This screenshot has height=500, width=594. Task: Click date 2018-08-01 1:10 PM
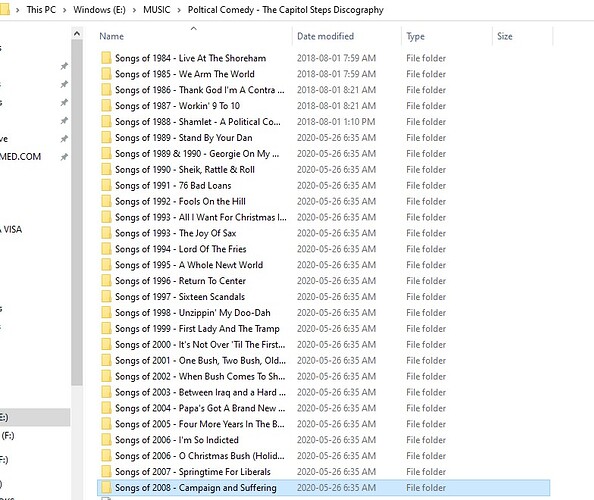(336, 122)
